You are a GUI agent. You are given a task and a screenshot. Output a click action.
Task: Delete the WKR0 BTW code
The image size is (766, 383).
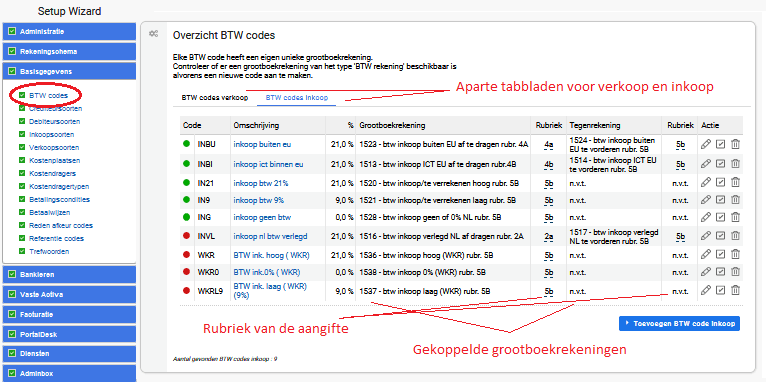coord(735,272)
